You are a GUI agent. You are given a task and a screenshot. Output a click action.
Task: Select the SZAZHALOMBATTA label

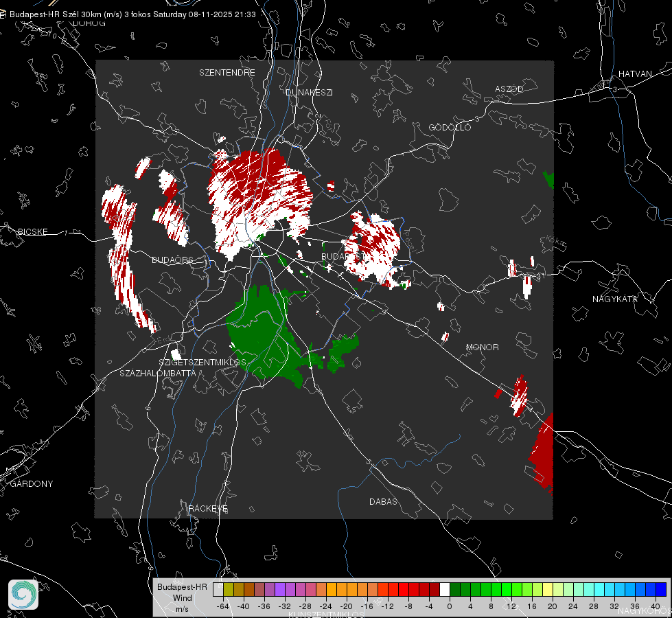tap(158, 373)
